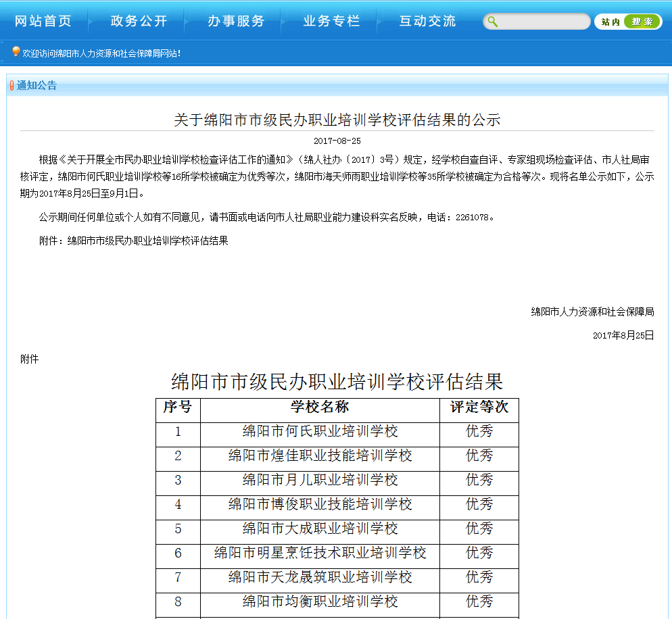This screenshot has height=619, width=672.
Task: Select the 站内 search scope option
Action: click(610, 22)
